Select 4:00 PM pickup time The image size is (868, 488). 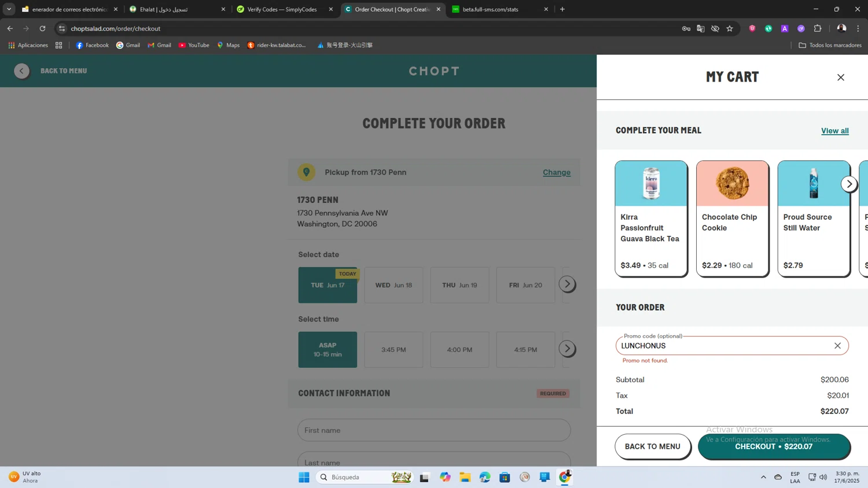click(x=459, y=350)
